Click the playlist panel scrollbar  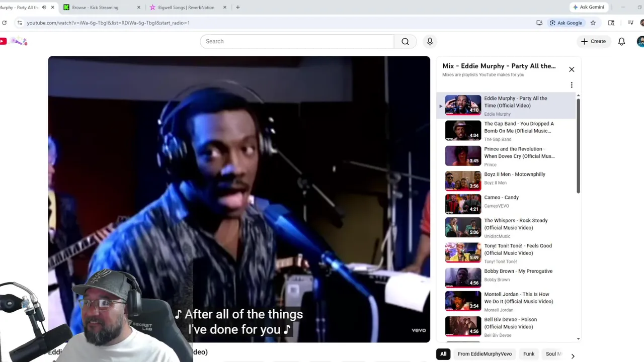coord(578,146)
